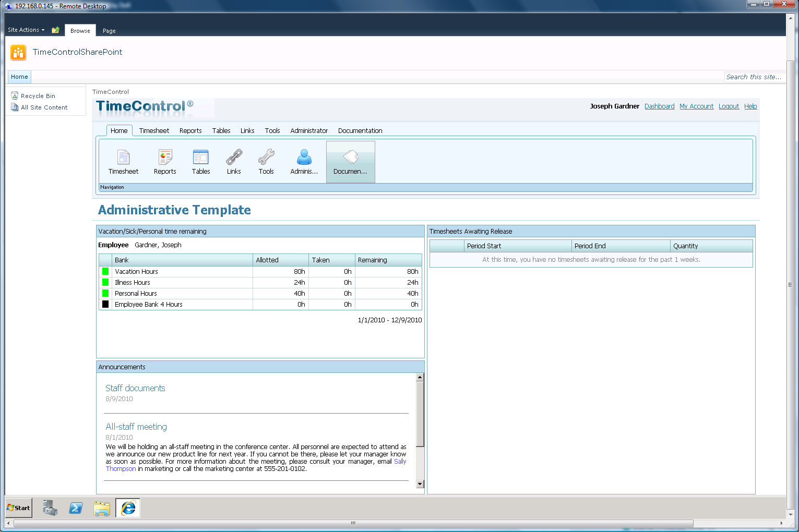799x532 pixels.
Task: Click the Logout link
Action: [x=729, y=106]
